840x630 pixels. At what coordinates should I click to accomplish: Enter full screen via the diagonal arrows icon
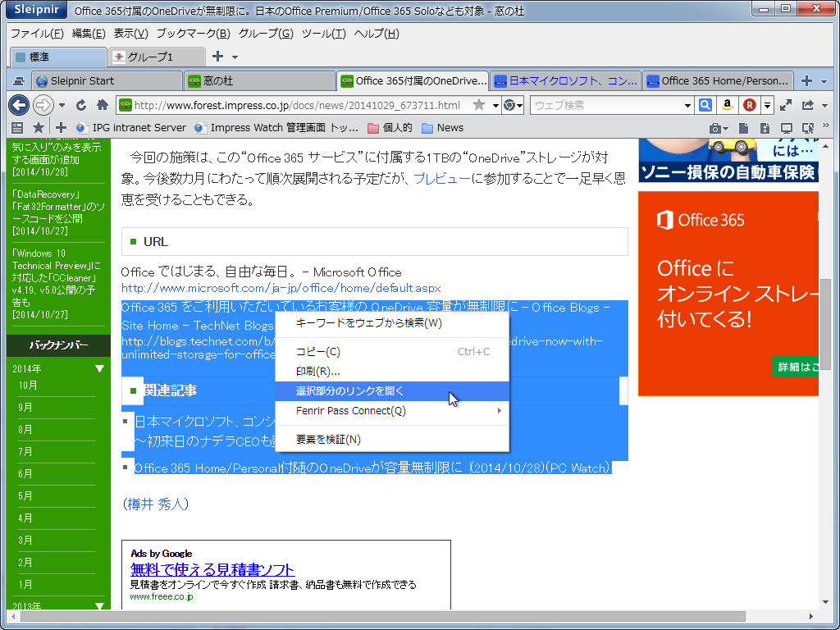point(786,105)
